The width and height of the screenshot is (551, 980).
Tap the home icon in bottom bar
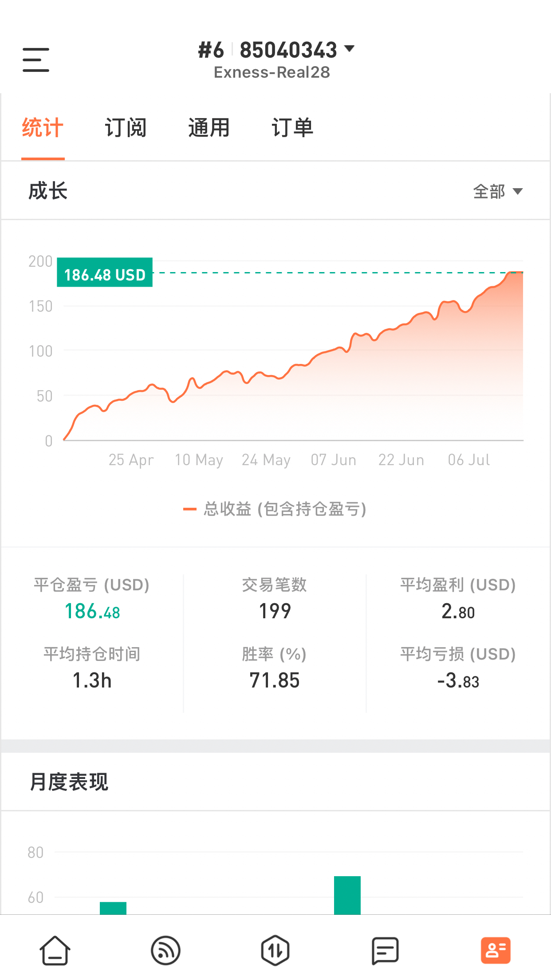click(55, 950)
